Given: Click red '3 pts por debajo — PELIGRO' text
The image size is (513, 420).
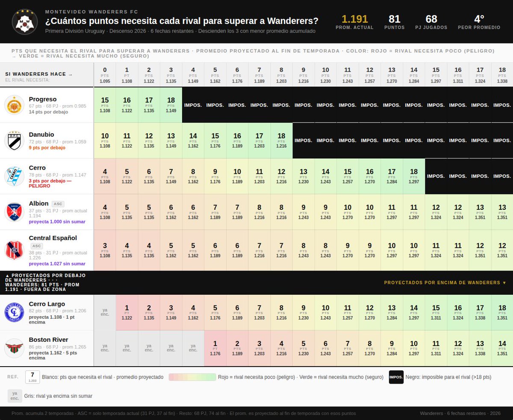Looking at the screenshot, I should tap(50, 183).
